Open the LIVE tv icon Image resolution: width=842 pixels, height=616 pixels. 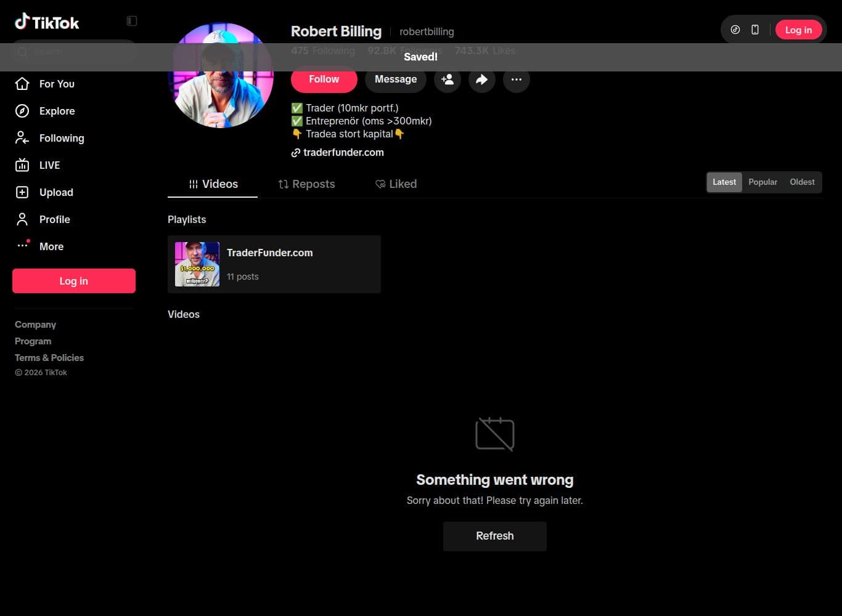click(x=22, y=165)
